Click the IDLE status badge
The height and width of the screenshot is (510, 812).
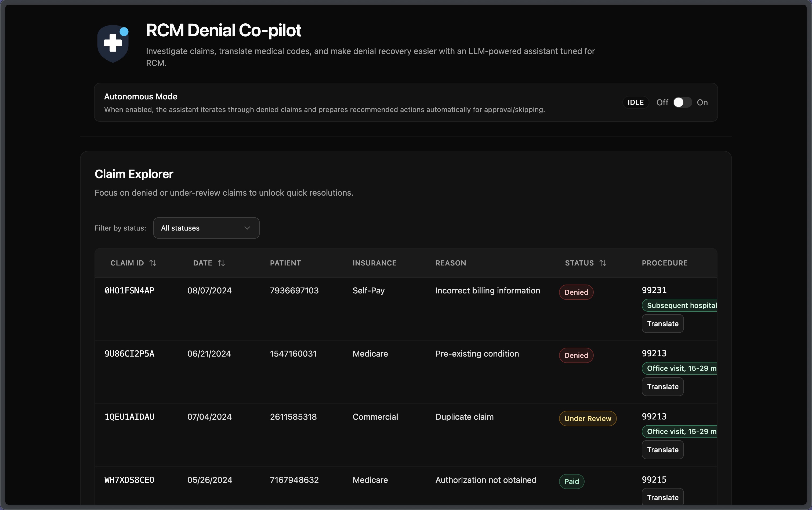pyautogui.click(x=635, y=102)
